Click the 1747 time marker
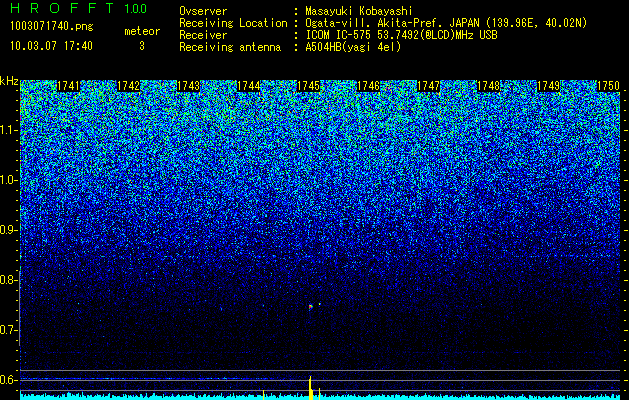The height and width of the screenshot is (400, 629). point(428,86)
